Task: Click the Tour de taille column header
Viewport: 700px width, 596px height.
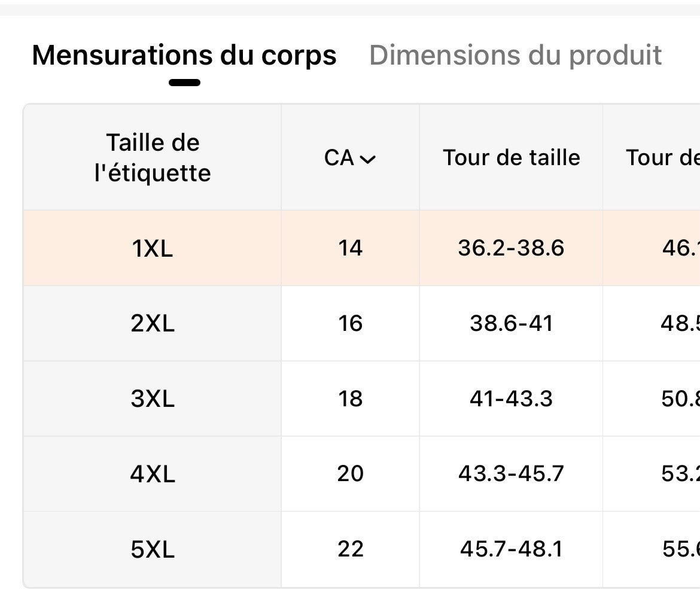Action: [512, 158]
